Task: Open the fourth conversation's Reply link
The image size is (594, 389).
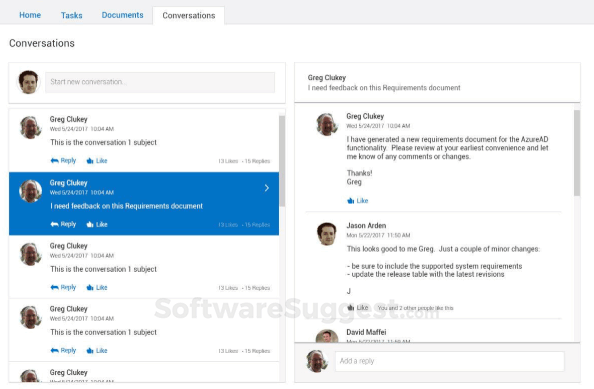Action: 63,351
